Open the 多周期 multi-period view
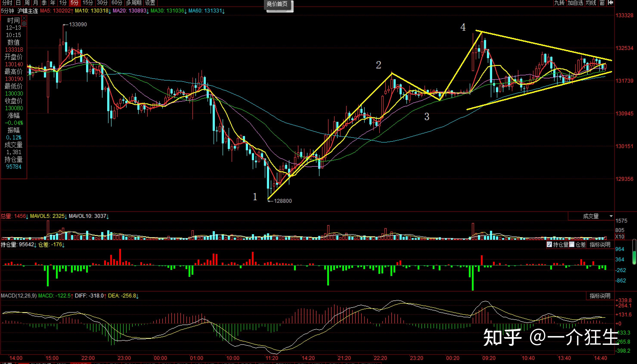The width and height of the screenshot is (637, 364). click(x=133, y=3)
